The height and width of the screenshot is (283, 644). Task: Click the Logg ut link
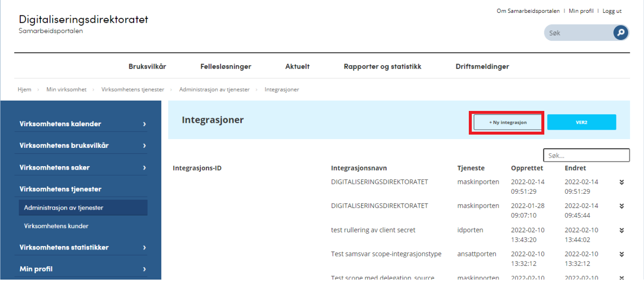[x=612, y=11]
